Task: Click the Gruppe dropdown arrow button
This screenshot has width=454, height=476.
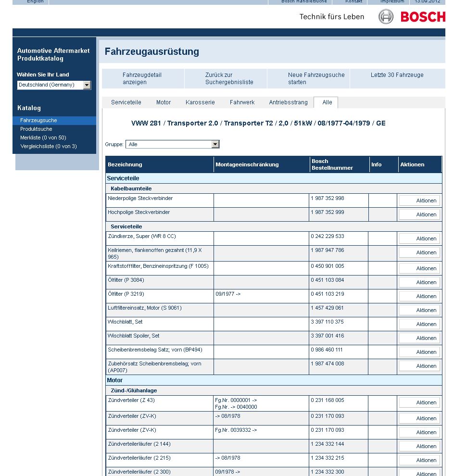Action: [x=215, y=144]
